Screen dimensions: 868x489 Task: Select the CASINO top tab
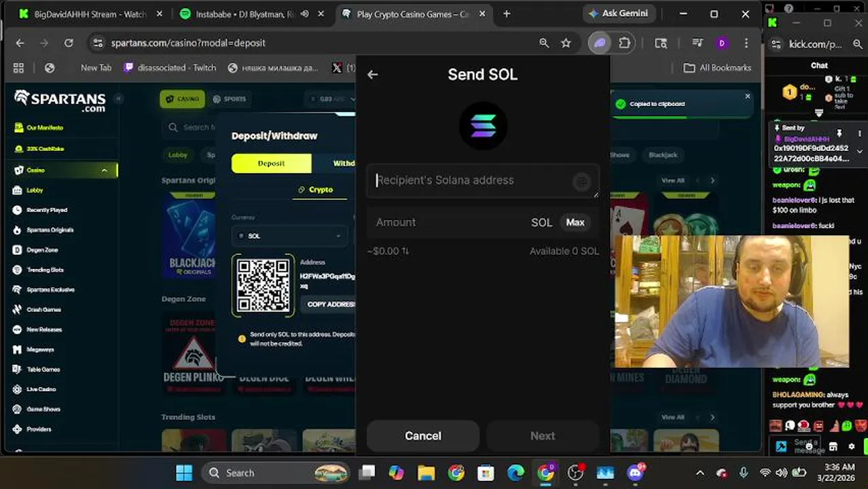pyautogui.click(x=182, y=99)
